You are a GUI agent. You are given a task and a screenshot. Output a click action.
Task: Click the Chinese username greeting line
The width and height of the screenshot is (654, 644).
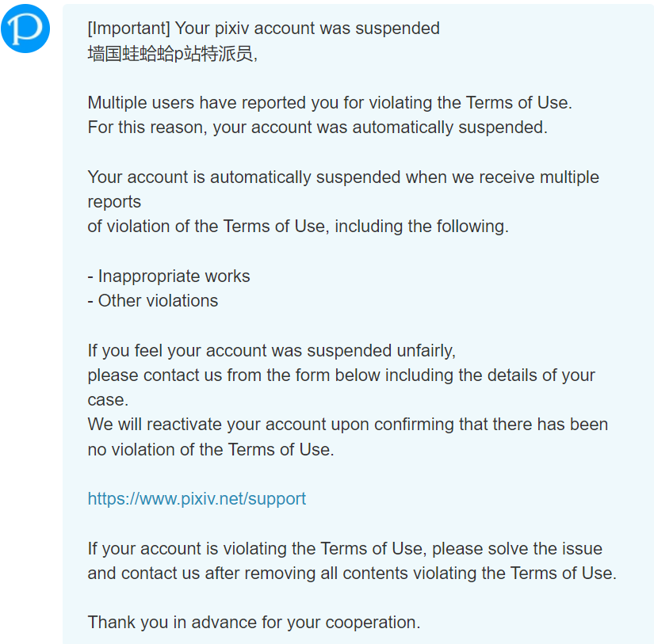click(x=173, y=53)
